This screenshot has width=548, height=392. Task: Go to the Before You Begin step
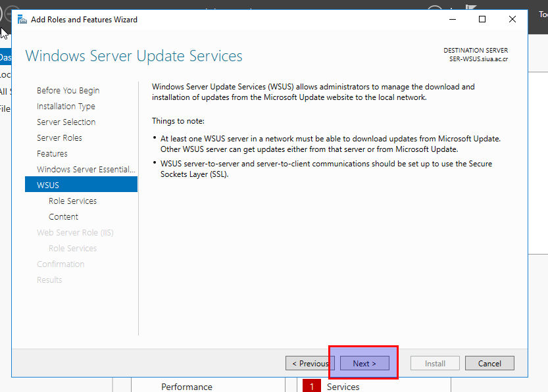click(68, 91)
